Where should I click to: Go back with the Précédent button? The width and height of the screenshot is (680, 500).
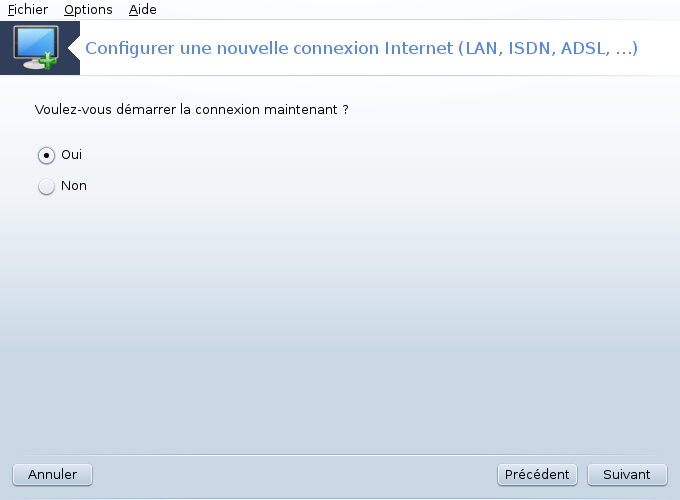tap(537, 474)
